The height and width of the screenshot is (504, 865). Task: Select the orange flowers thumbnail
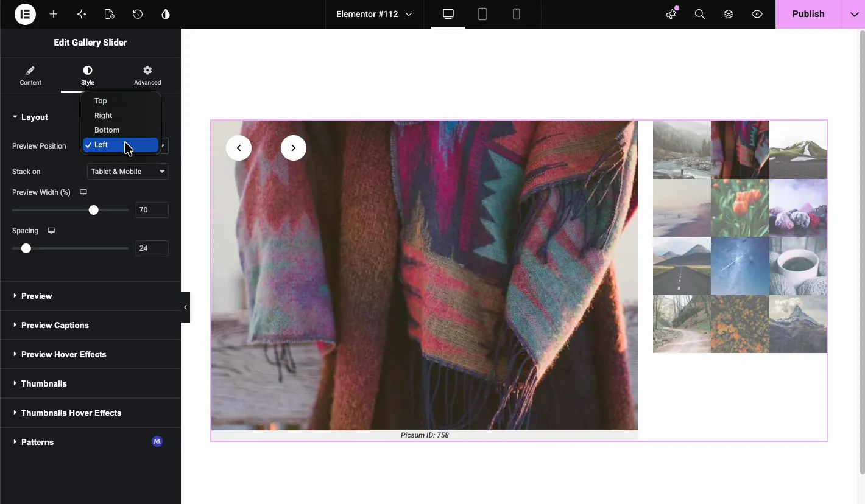tap(740, 324)
